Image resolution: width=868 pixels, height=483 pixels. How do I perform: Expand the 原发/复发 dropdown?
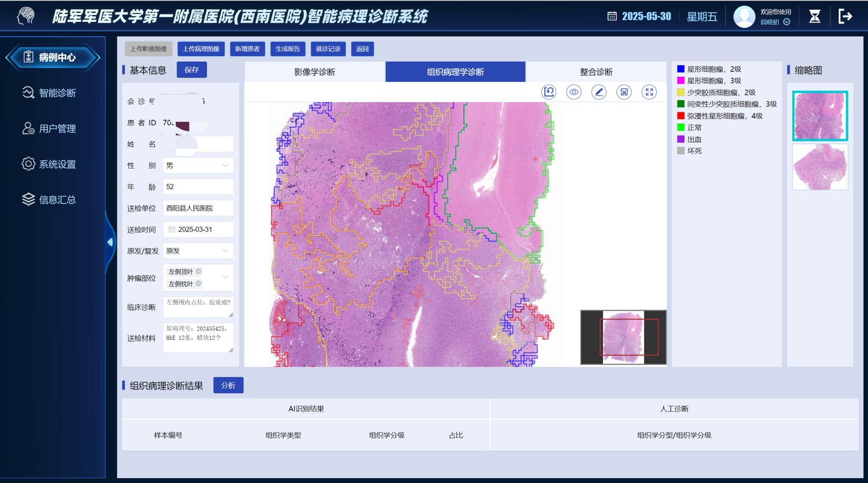[198, 251]
